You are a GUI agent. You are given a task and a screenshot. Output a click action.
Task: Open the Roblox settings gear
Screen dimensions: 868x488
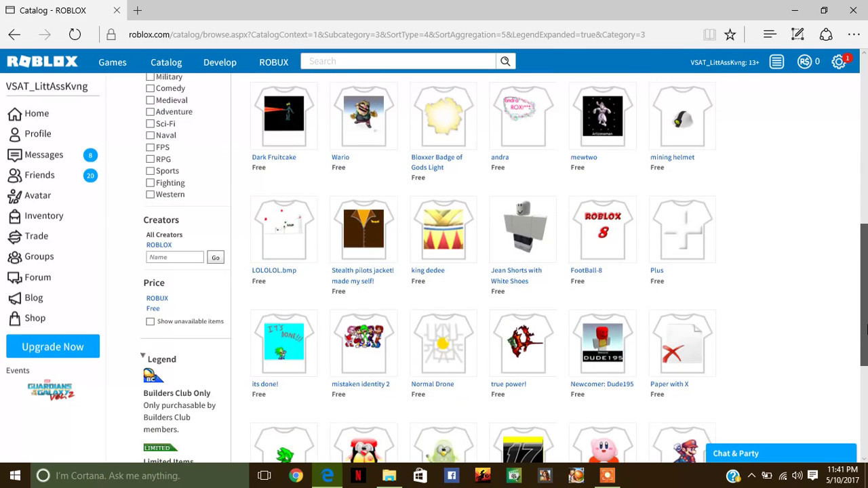pyautogui.click(x=839, y=62)
